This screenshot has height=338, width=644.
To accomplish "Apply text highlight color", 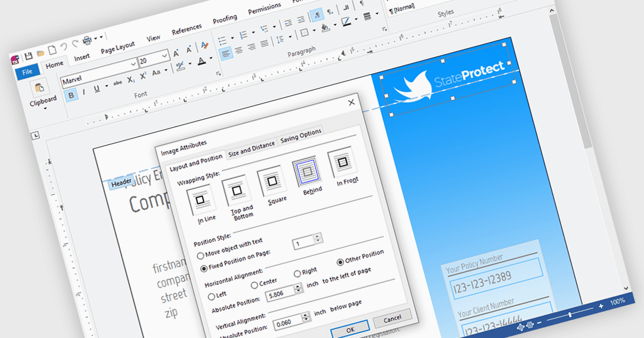I will [180, 67].
